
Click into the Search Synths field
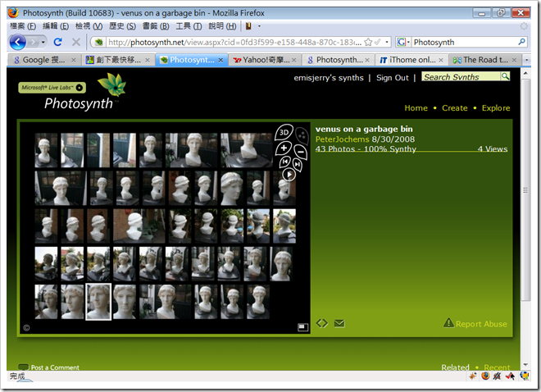pos(461,76)
